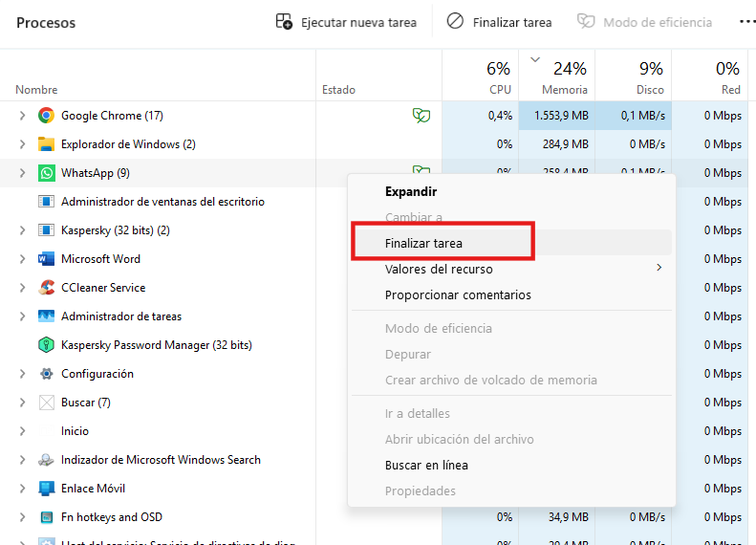756x545 pixels.
Task: Click the 34,9 MB memory value
Action: click(569, 517)
